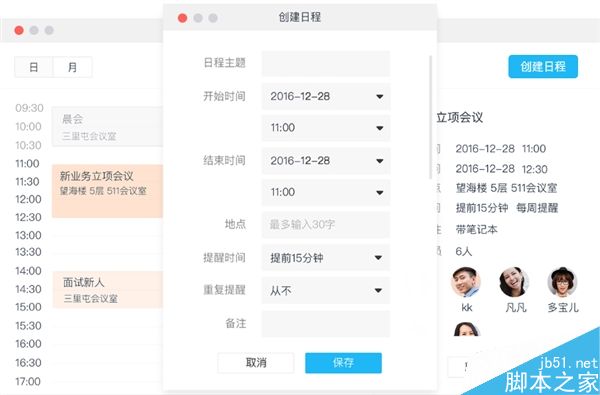Open the start time 11:00 dropdown under 开始时间
Screen dimensions: 600x395
326,128
